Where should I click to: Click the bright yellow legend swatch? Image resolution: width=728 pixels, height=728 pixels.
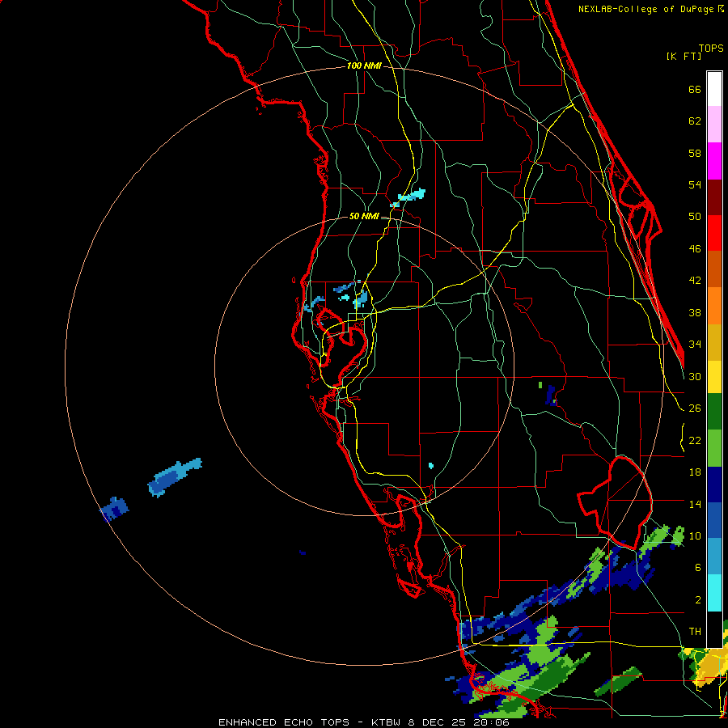(714, 377)
